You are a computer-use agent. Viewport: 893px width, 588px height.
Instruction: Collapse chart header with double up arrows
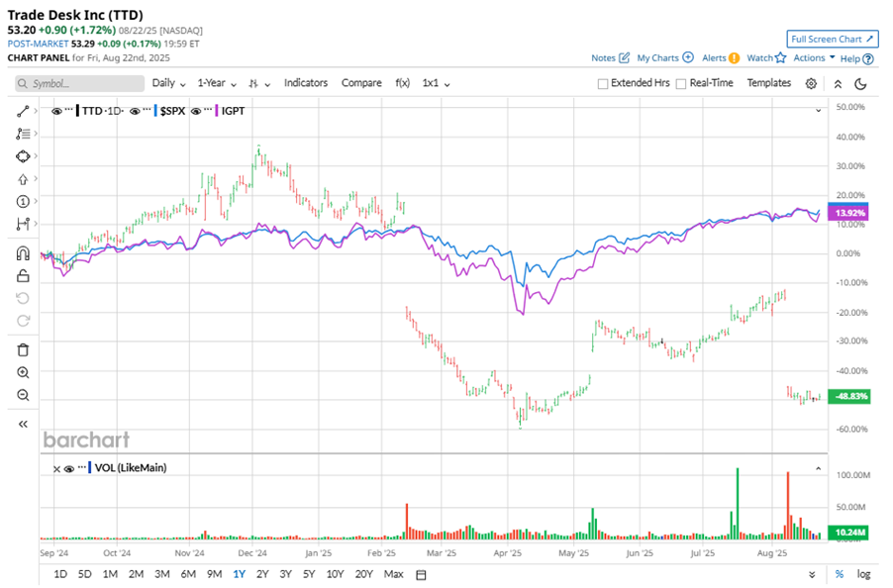click(x=838, y=84)
